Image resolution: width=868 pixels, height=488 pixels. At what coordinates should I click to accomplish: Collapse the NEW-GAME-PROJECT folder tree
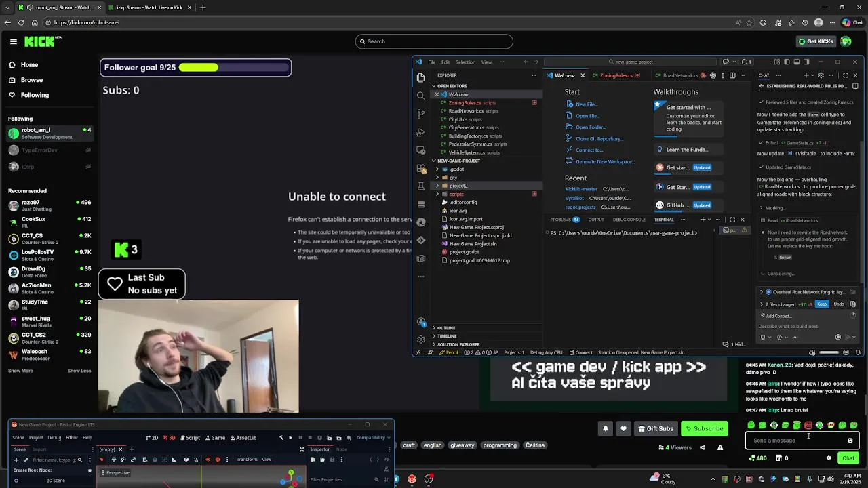click(x=457, y=161)
